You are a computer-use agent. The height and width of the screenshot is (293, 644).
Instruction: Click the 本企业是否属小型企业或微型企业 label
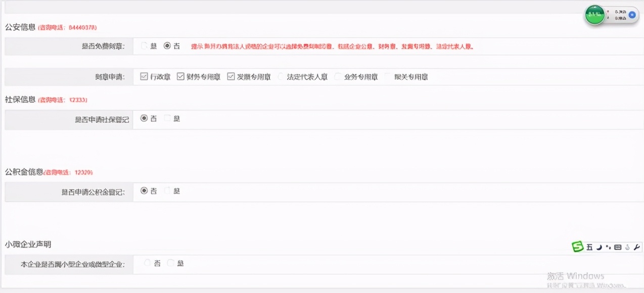click(x=73, y=264)
